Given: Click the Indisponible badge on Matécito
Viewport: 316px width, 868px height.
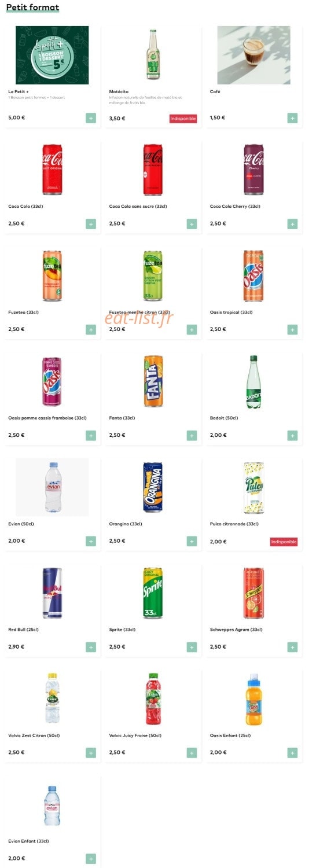Looking at the screenshot, I should 183,119.
